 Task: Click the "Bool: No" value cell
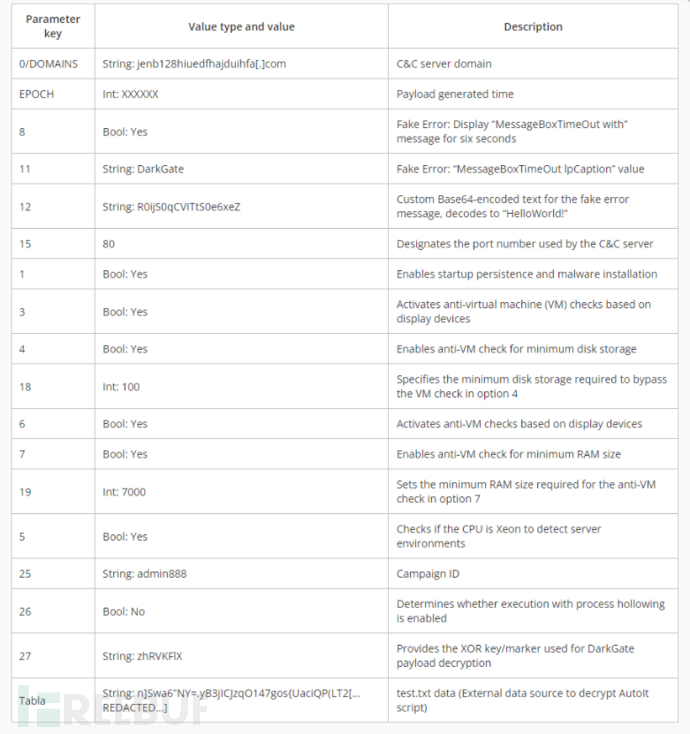[123, 611]
